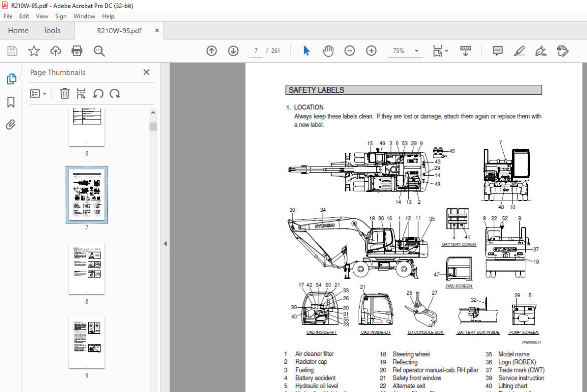This screenshot has width=587, height=392.
Task: Collapse the navigation pane with side arrow
Action: pos(165,243)
